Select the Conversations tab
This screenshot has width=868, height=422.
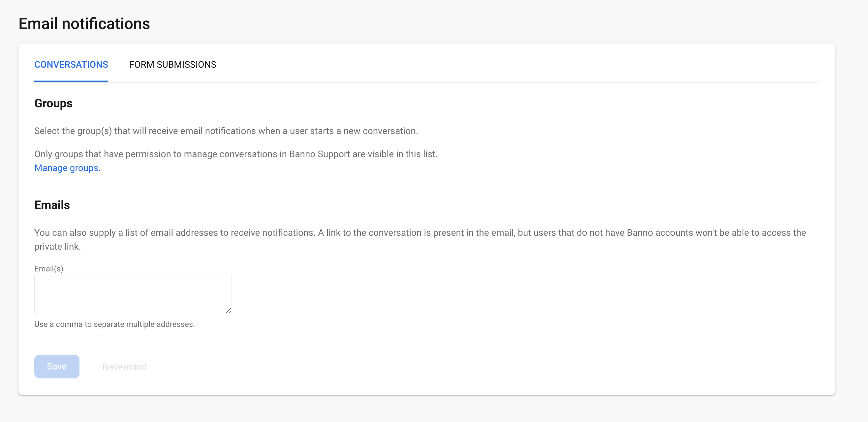(71, 64)
